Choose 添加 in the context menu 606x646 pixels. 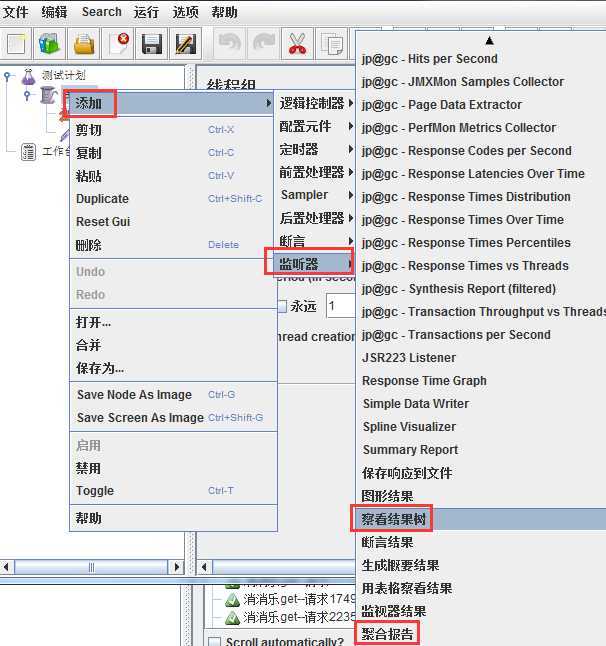coord(172,103)
